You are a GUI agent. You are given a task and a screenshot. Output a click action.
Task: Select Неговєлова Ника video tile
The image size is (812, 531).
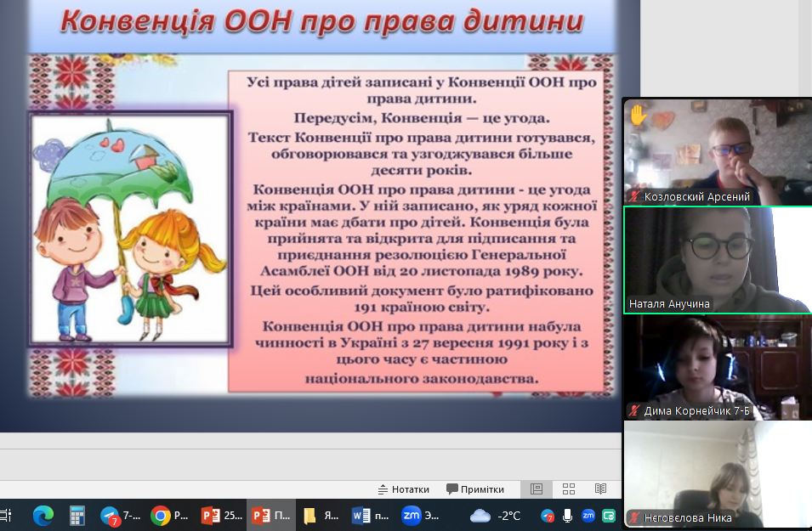[x=718, y=474]
